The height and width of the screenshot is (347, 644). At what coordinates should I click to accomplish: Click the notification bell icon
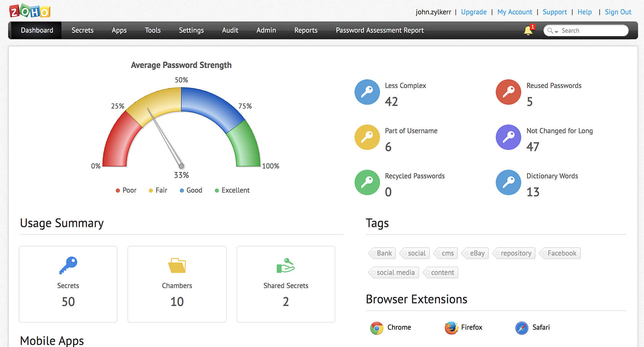[528, 30]
